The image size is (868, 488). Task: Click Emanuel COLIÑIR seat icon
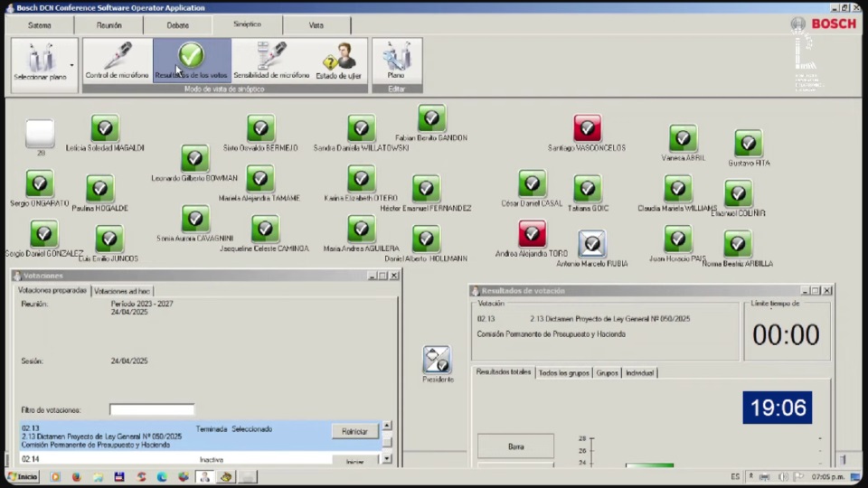pyautogui.click(x=738, y=193)
